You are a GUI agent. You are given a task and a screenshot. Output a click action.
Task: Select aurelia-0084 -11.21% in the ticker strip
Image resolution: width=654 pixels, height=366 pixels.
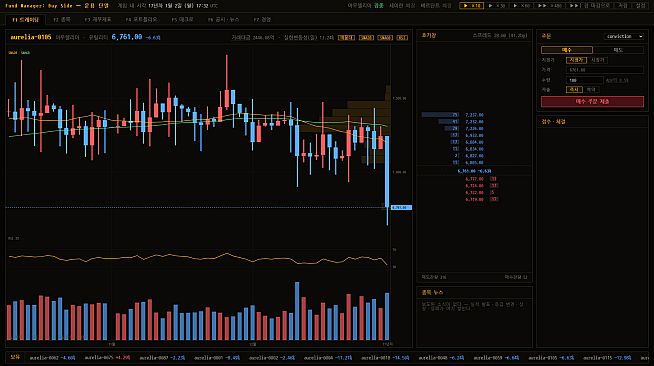[328, 358]
